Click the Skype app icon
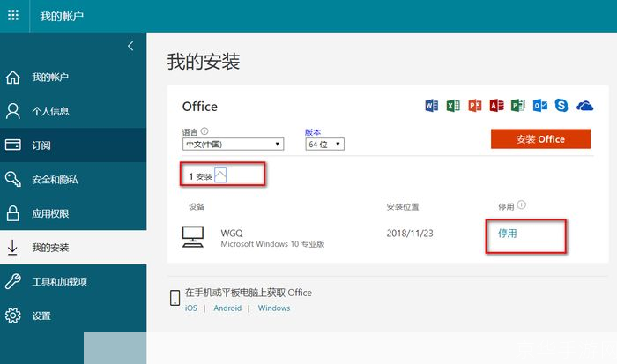 (561, 106)
